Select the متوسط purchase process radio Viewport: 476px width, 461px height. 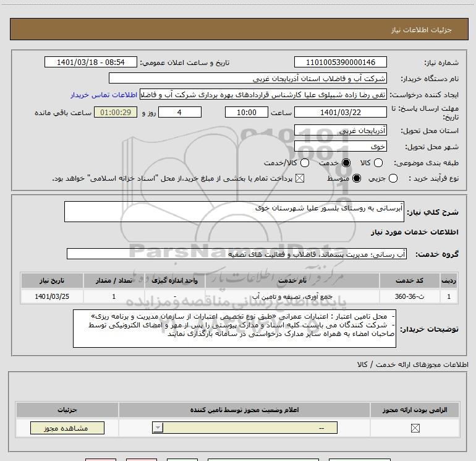[357, 178]
